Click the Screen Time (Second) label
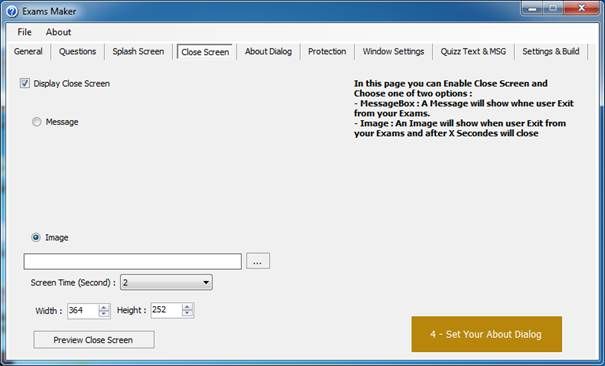Screen dimensions: 605x366 (73, 283)
